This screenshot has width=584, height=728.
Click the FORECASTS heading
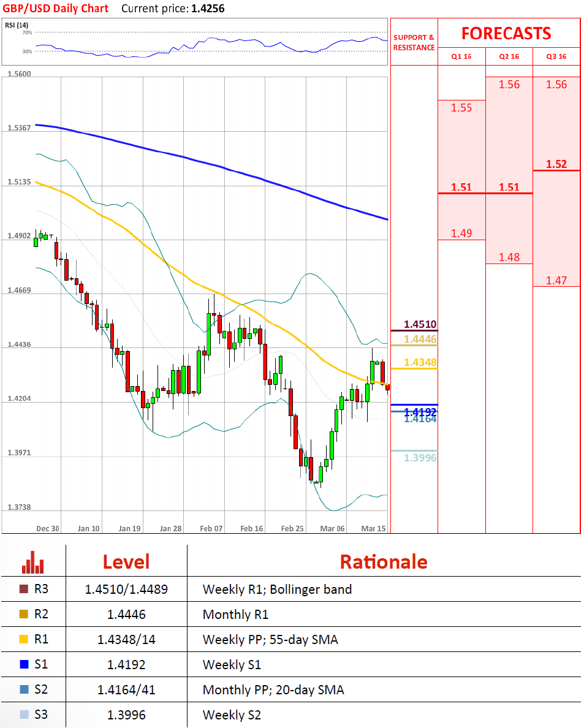[x=506, y=34]
